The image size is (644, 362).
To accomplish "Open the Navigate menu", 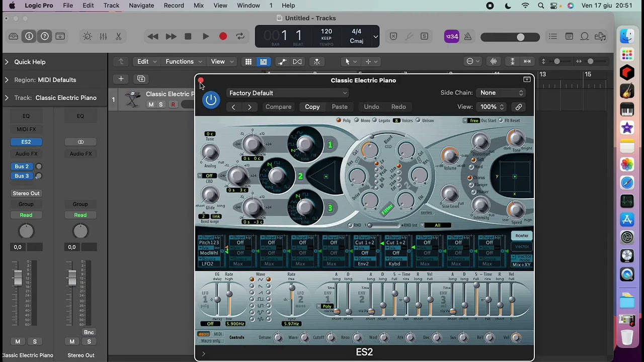I will [141, 6].
